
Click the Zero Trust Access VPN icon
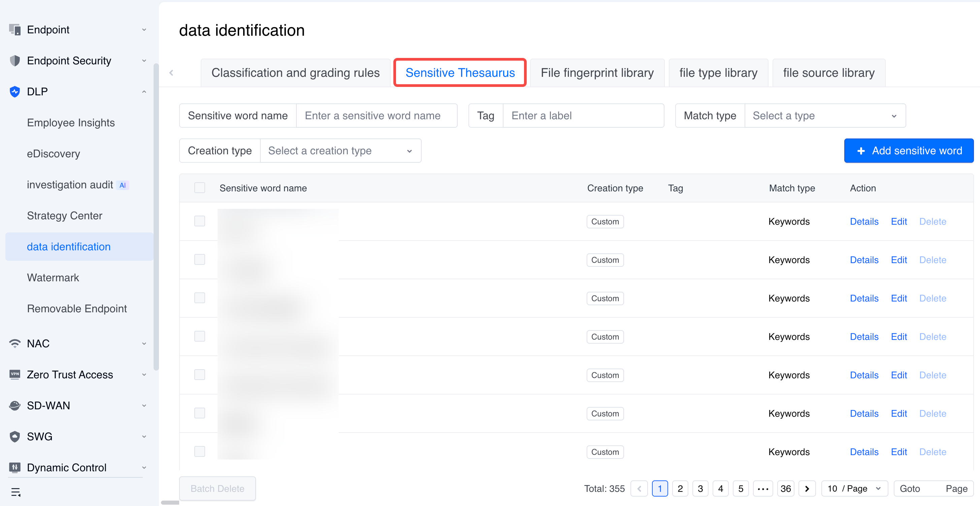coord(14,374)
